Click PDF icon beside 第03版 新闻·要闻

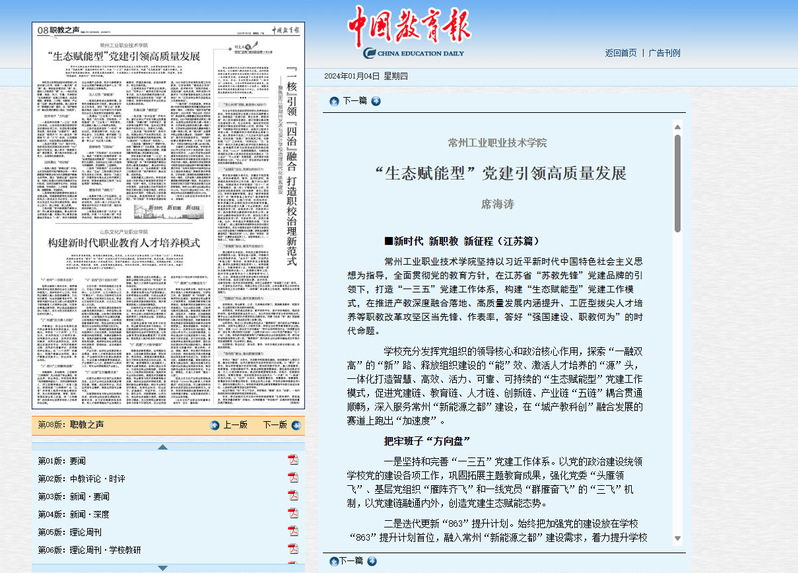(293, 496)
